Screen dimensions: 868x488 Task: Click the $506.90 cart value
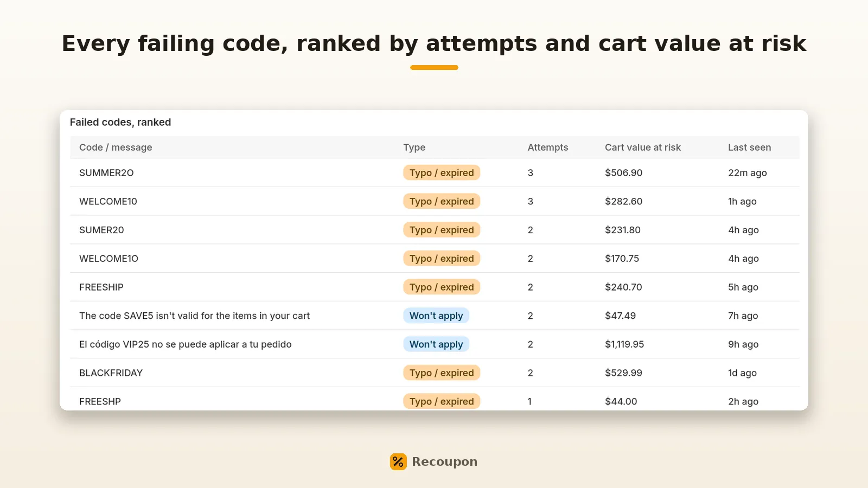[623, 172]
